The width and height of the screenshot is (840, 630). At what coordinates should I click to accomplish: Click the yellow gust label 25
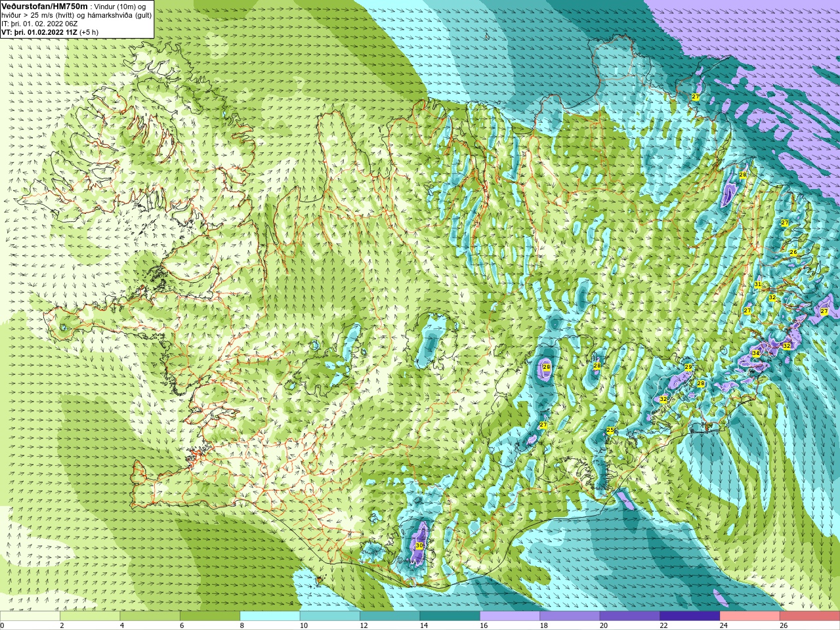(x=610, y=430)
